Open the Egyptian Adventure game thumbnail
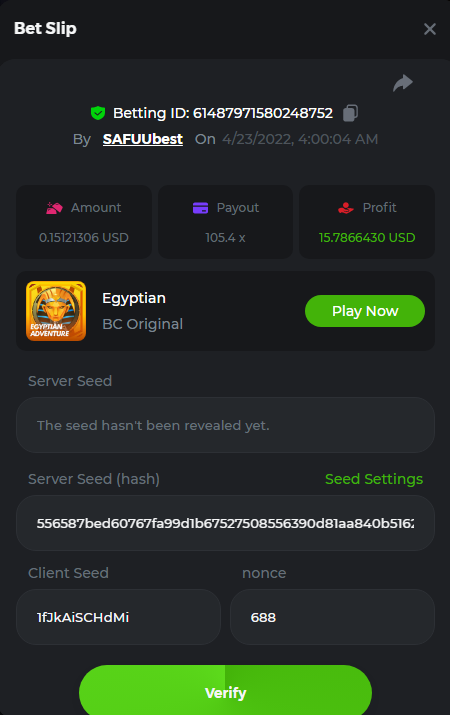Screen dimensions: 450x715 click(56, 311)
